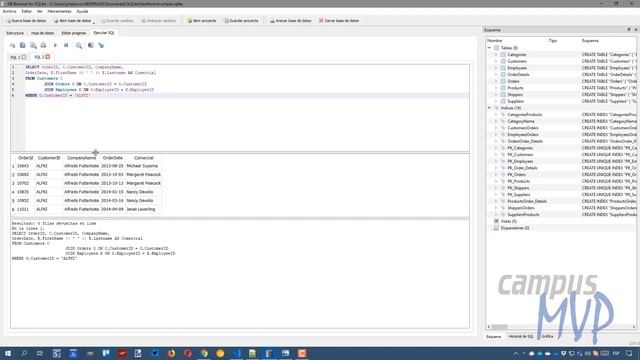Click the comment block icon in SQL toolbar
This screenshot has height=360, width=640.
coord(91,45)
